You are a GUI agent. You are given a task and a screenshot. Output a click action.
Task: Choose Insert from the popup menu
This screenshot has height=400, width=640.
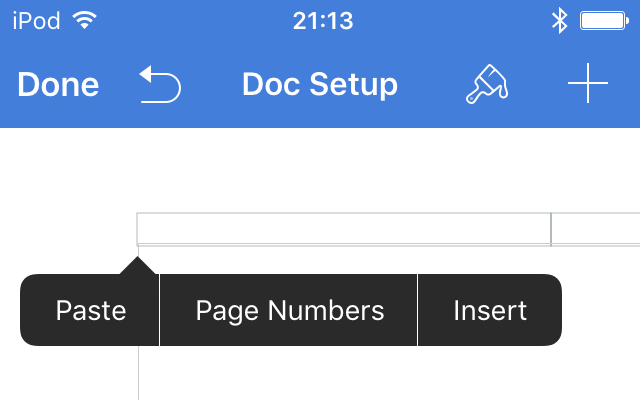pyautogui.click(x=490, y=311)
